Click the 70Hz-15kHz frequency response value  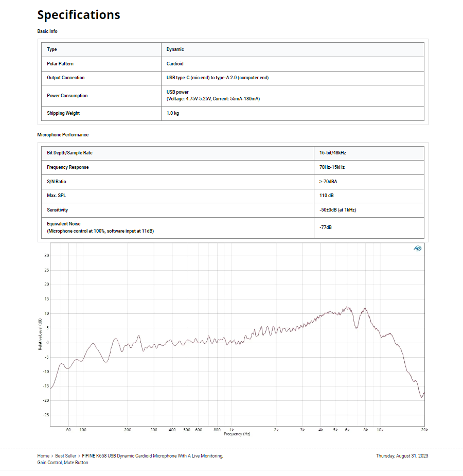(x=332, y=167)
